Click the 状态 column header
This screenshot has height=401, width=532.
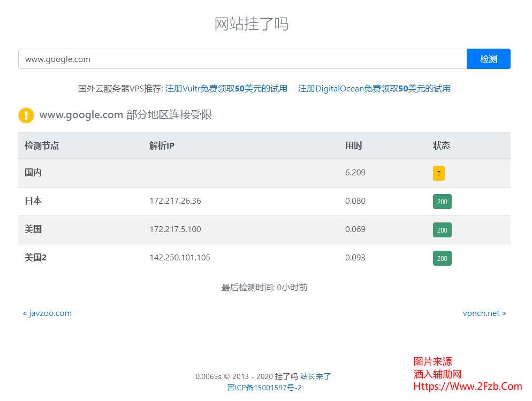tap(442, 145)
